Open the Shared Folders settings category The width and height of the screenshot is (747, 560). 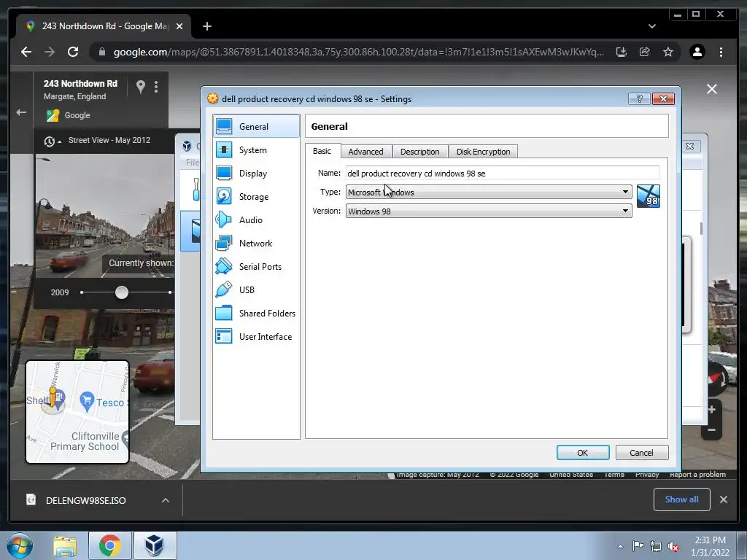pyautogui.click(x=256, y=314)
